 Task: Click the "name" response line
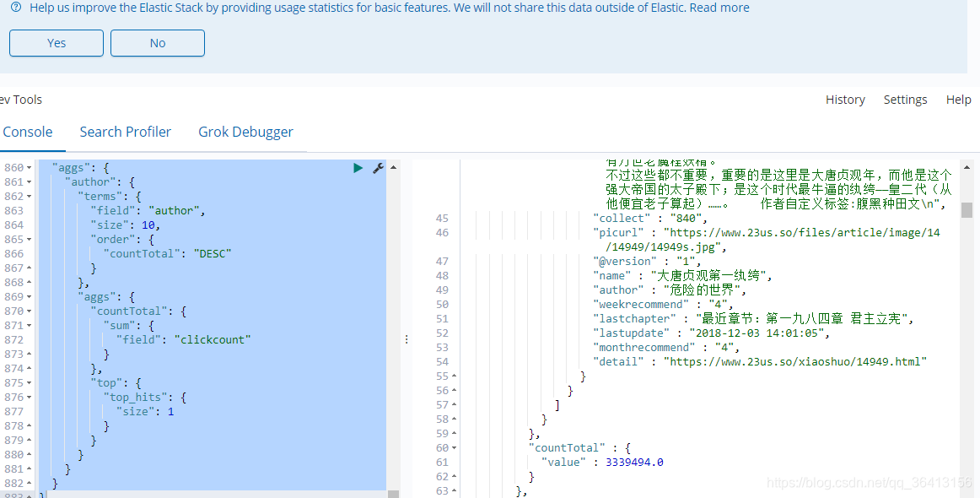682,276
